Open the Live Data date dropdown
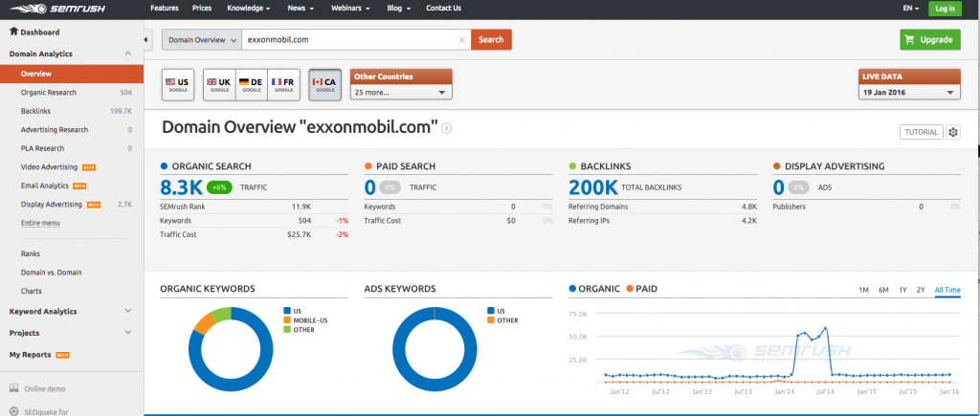 909,92
